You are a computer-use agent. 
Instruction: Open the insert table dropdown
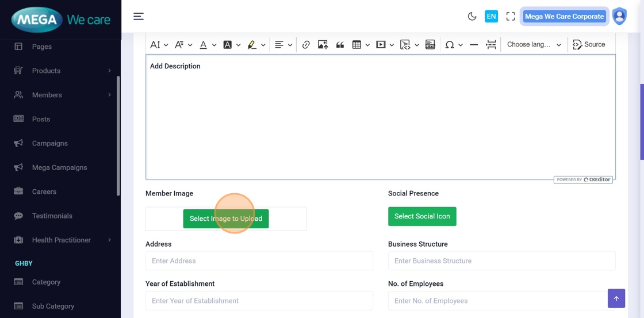361,45
